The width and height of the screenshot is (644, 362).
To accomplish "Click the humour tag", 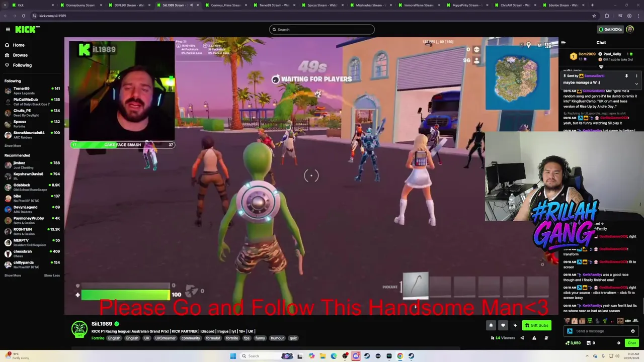I will 277,338.
